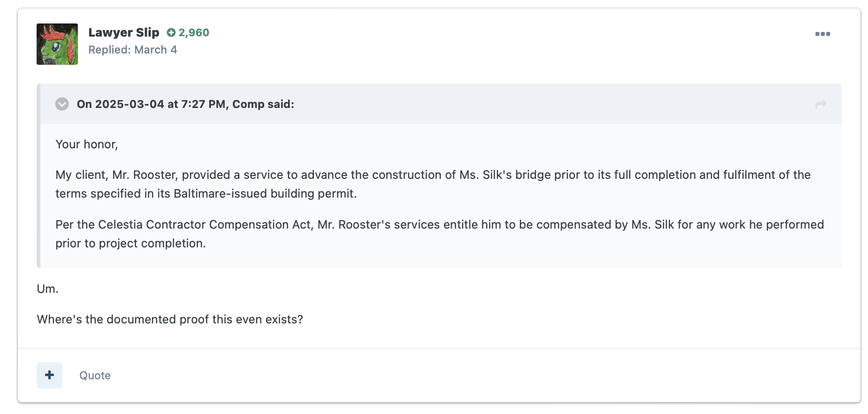Viewport: 868px width, 414px height.
Task: Click the 'Um.' reply text
Action: 48,289
